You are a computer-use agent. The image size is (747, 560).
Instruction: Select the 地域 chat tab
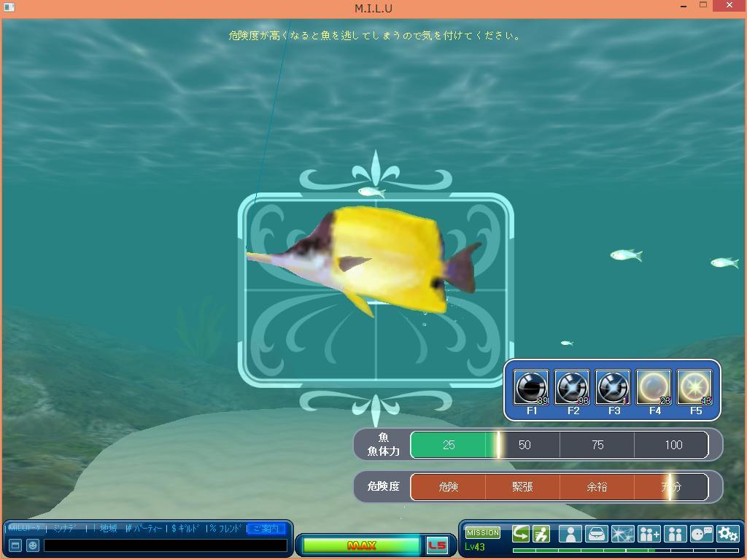108,528
